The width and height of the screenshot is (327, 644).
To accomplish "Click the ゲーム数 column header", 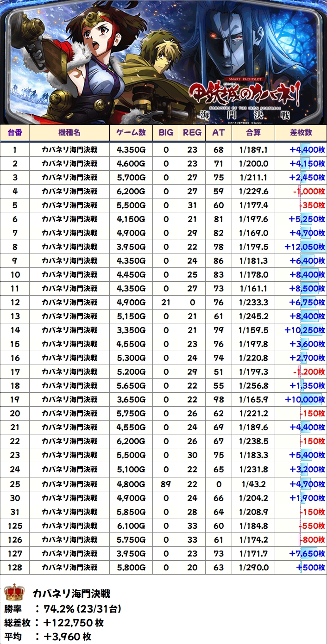I will pos(132,132).
